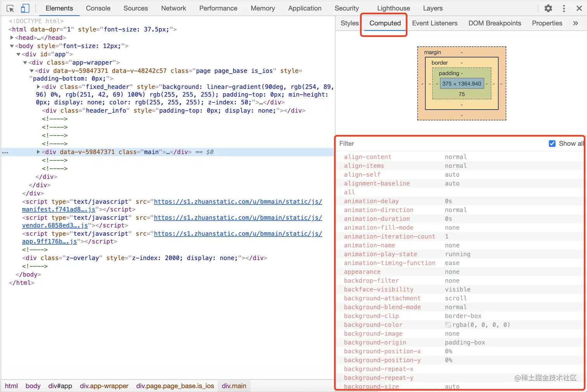Open the Layers tab
Screen dimensions: 587x392
[433, 8]
